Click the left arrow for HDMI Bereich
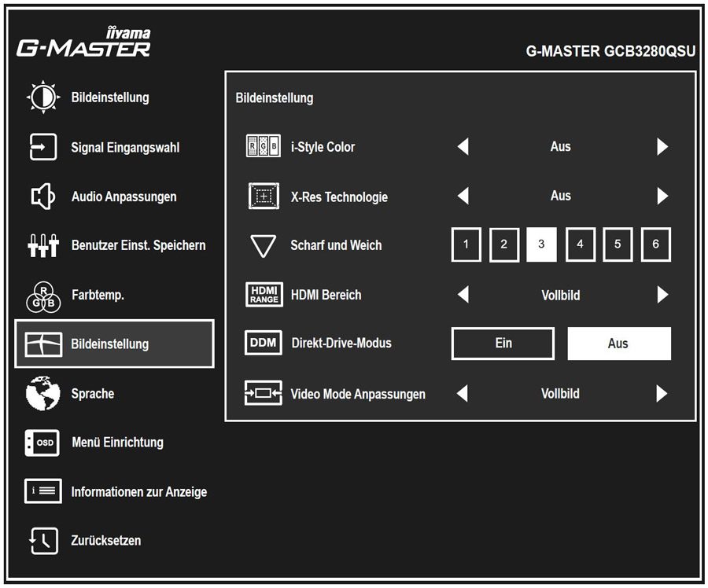The image size is (708, 588). pyautogui.click(x=463, y=295)
